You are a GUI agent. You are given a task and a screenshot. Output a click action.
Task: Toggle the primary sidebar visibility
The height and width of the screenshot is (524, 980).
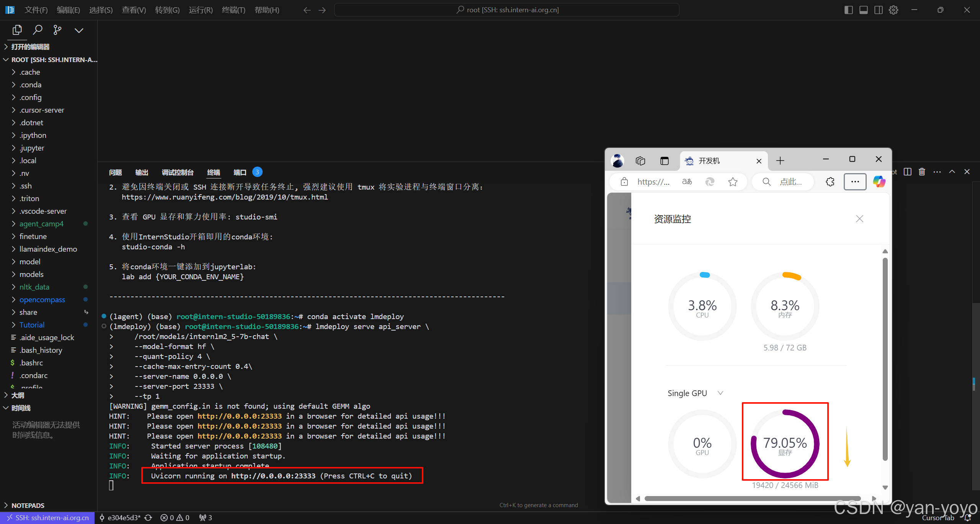click(x=849, y=10)
